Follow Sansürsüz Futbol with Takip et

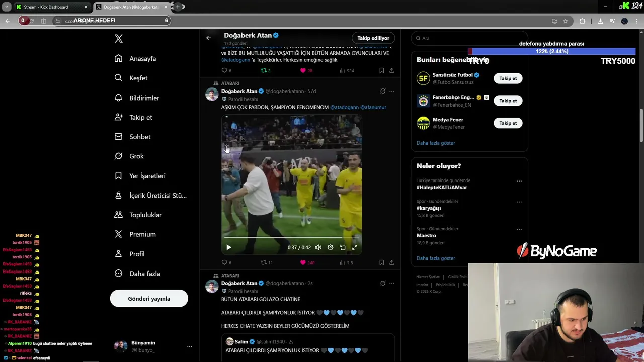tap(508, 78)
